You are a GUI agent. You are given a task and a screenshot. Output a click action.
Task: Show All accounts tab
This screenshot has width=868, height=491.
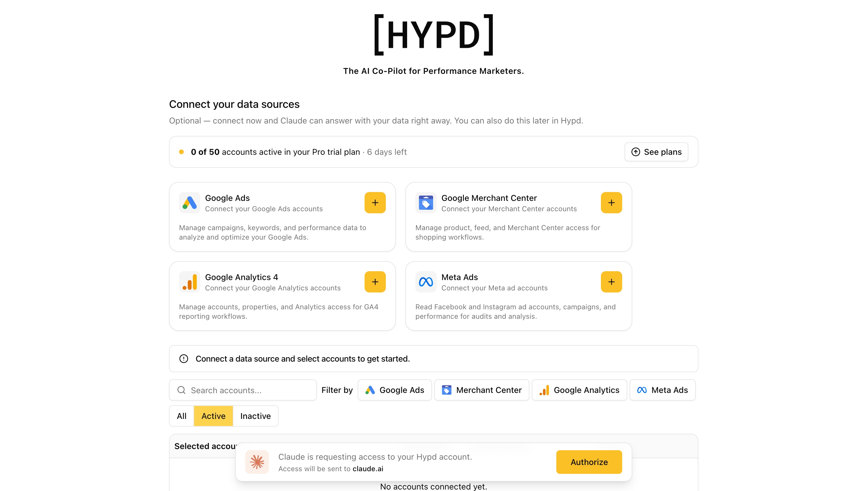click(x=181, y=416)
